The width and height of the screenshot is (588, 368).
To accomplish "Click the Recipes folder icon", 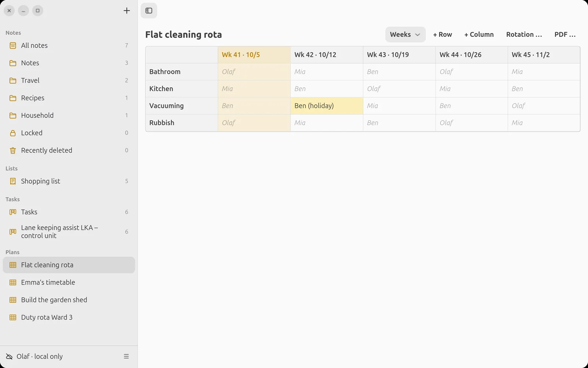I will (x=13, y=98).
